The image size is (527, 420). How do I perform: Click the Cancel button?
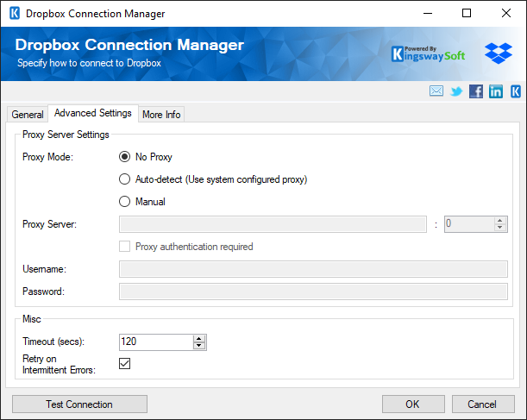coord(483,404)
